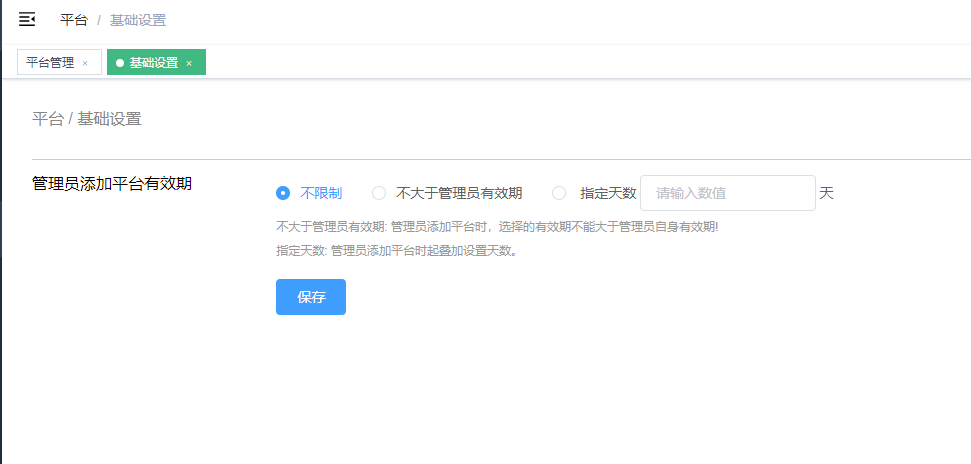Click the 不限制 option label text

click(321, 193)
